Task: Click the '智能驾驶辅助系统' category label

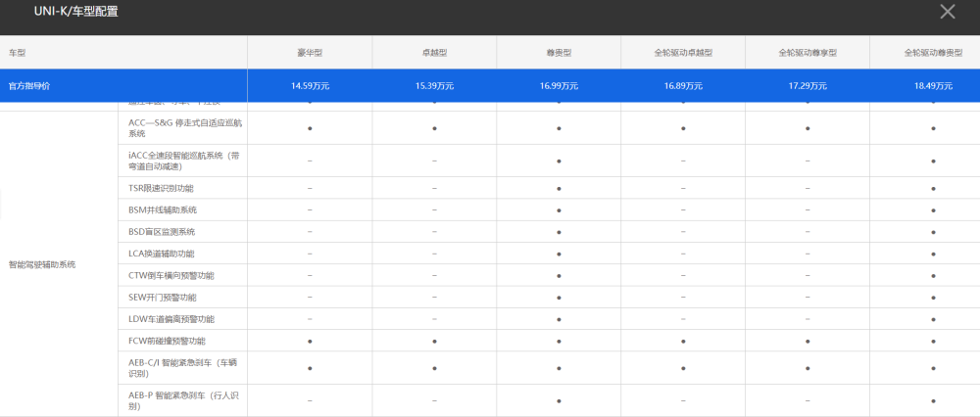Action: point(42,264)
